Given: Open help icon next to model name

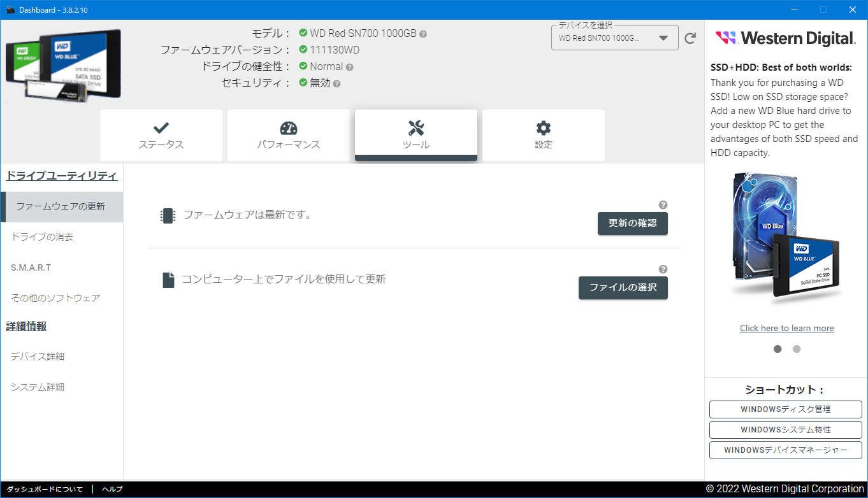Looking at the screenshot, I should click(x=423, y=34).
